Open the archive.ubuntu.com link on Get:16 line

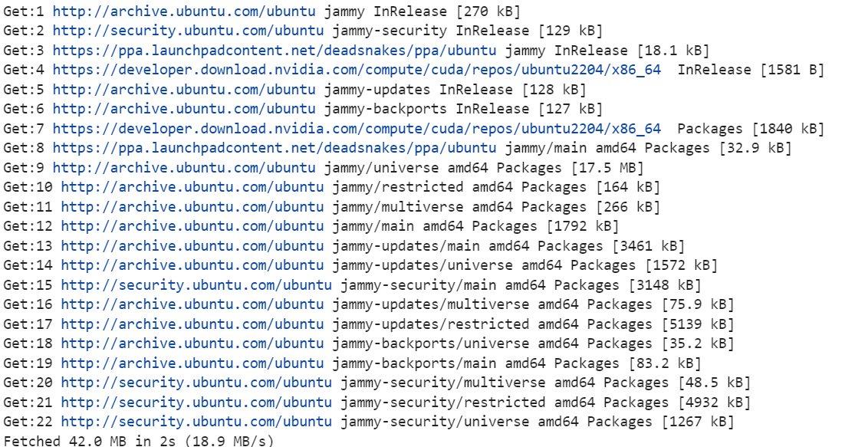[192, 304]
